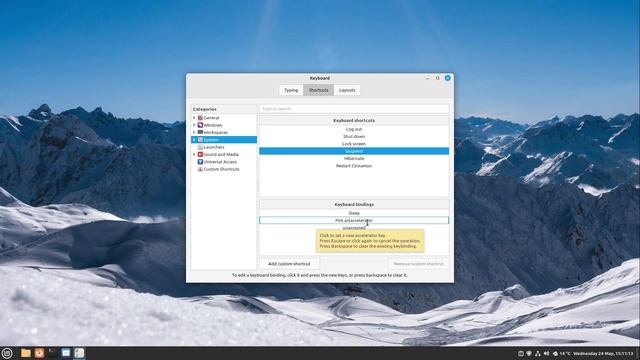Switch to the Shortcuts tab

click(x=318, y=90)
